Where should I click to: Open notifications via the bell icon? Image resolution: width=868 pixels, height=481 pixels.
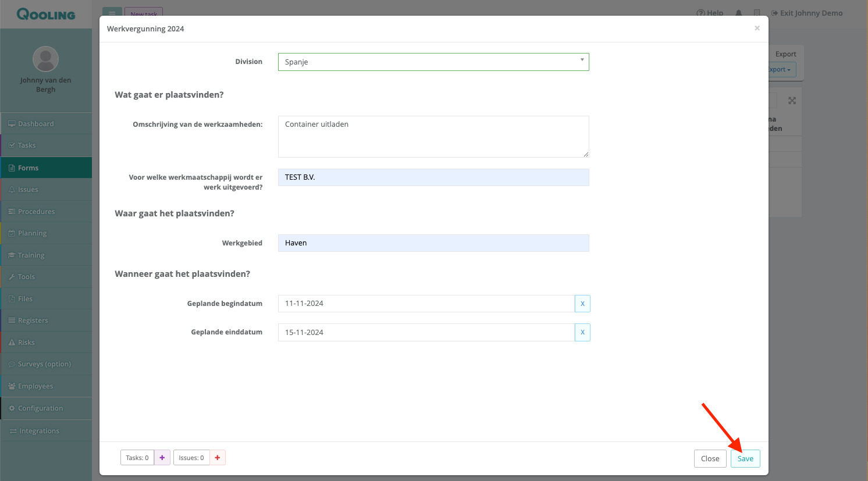pyautogui.click(x=738, y=13)
